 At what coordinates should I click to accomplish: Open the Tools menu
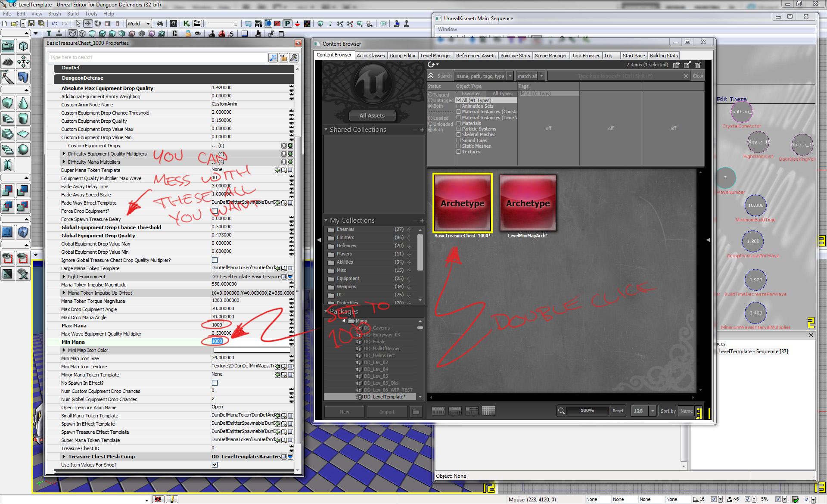[x=91, y=14]
